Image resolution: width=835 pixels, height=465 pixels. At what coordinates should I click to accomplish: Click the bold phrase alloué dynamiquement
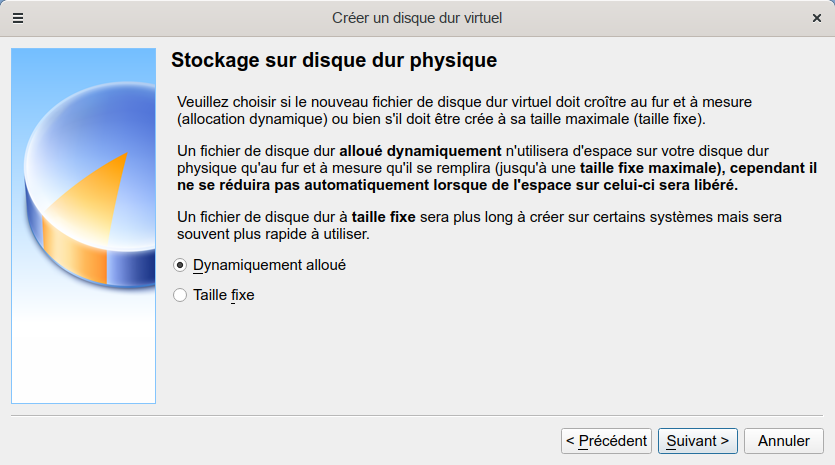pos(420,150)
